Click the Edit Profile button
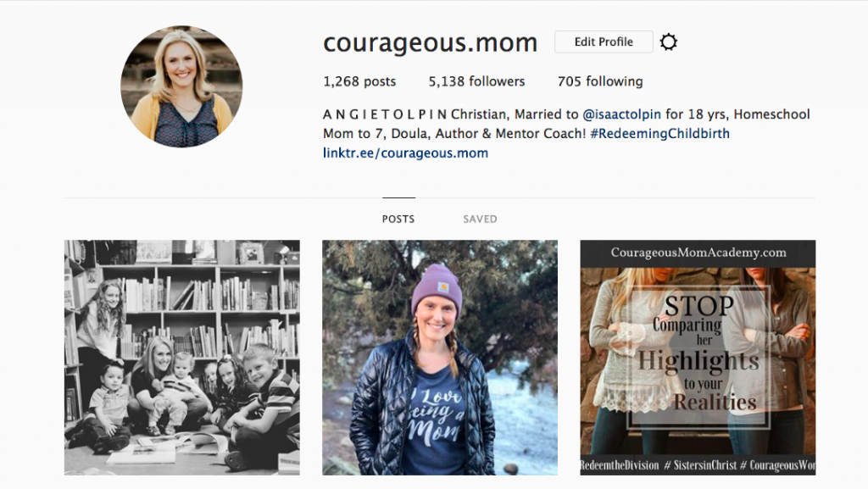This screenshot has height=489, width=868. pos(604,42)
